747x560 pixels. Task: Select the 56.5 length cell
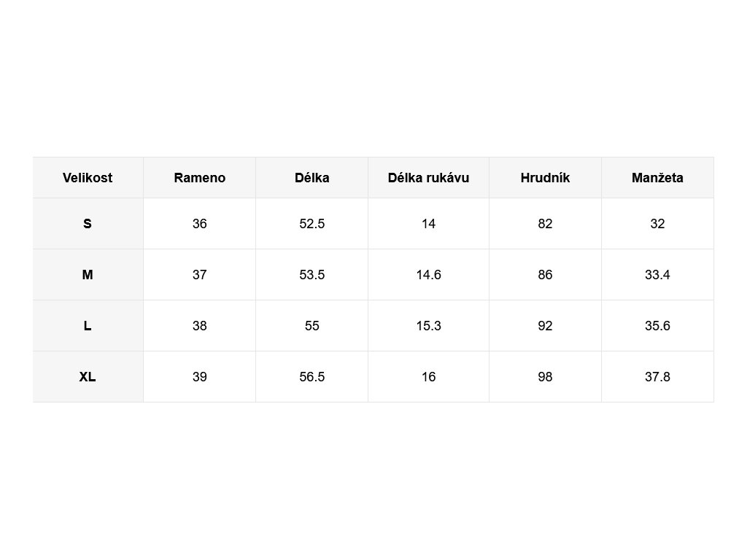click(311, 377)
